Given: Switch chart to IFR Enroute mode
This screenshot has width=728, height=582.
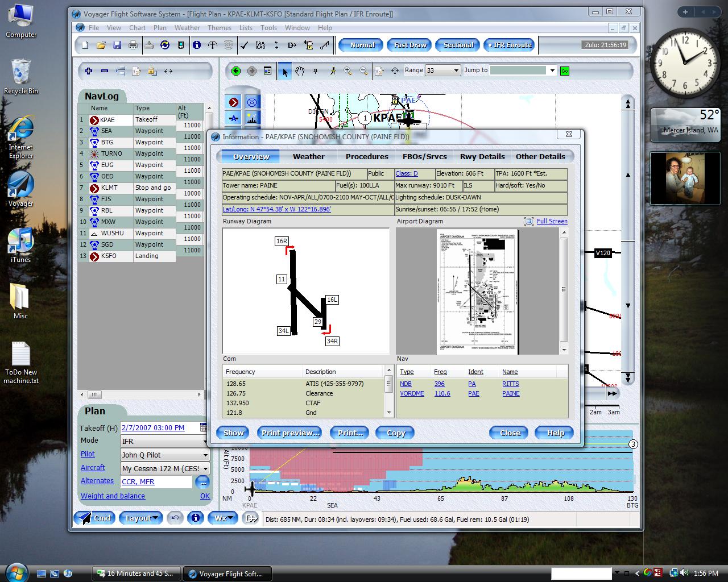Looking at the screenshot, I should pos(510,45).
